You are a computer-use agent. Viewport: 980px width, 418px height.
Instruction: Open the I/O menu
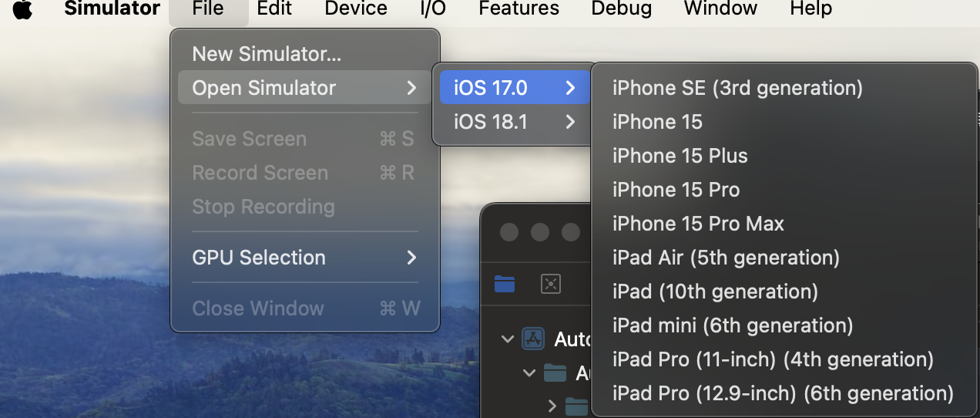point(432,9)
